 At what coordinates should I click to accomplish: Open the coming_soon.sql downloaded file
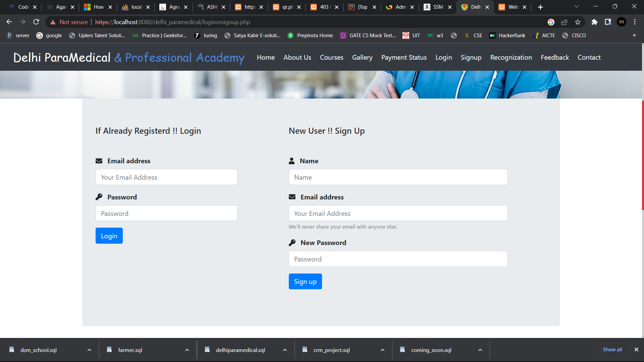click(431, 350)
